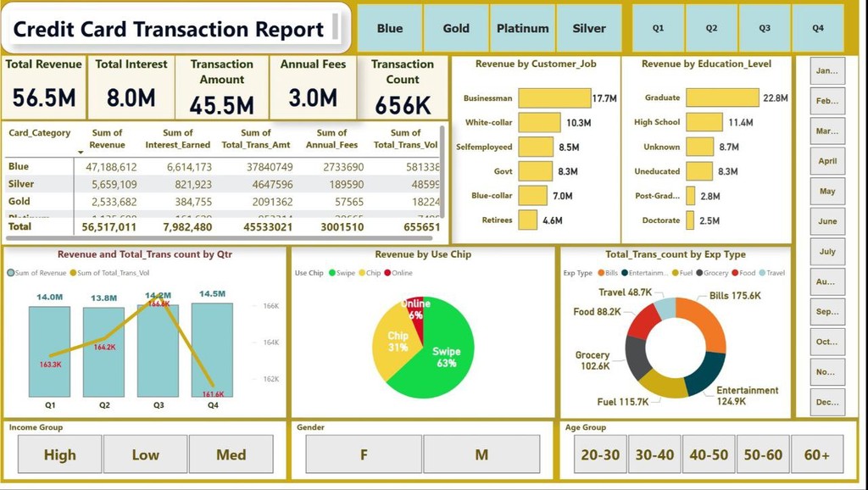Select the April month slicer

point(827,161)
